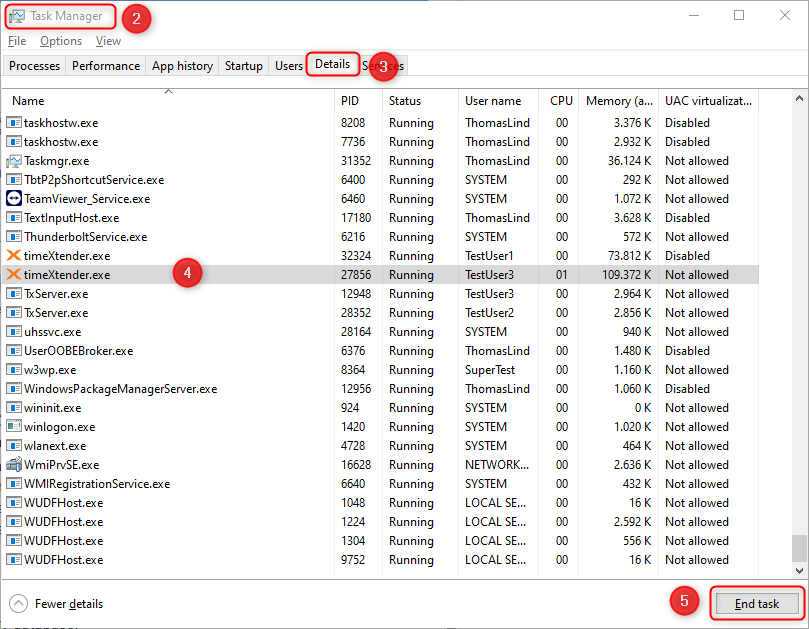Open the View menu

point(108,41)
